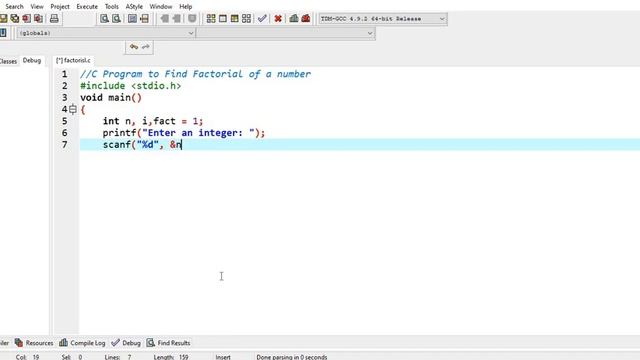Screen dimensions: 640x360
Task: Click the void main() line
Action: click(111, 98)
